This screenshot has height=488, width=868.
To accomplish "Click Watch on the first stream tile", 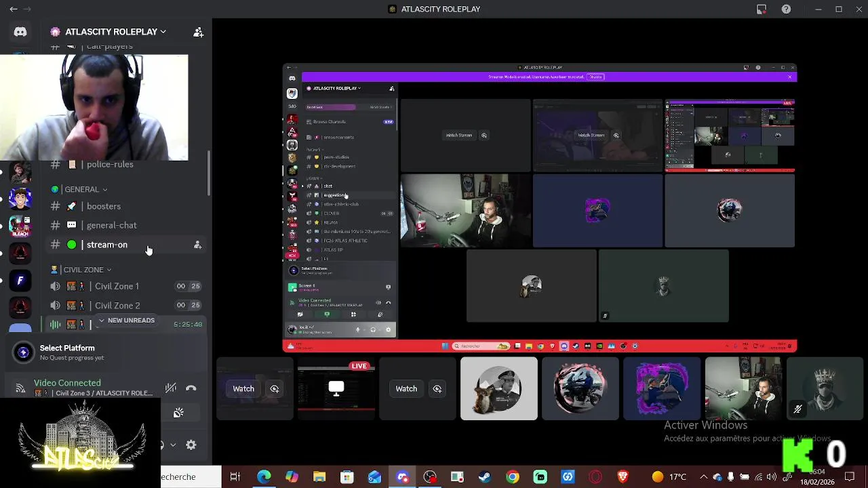I will coord(243,388).
